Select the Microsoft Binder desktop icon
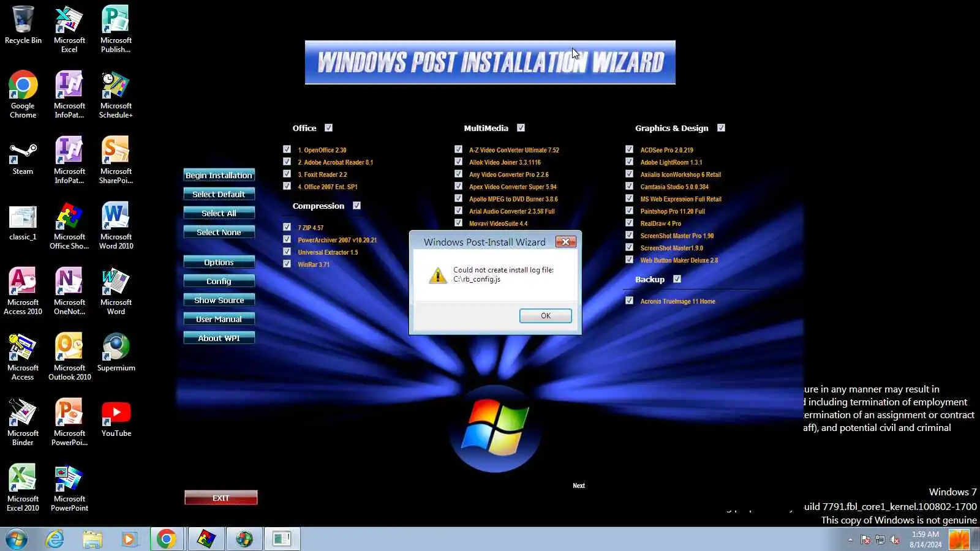This screenshot has width=980, height=551. click(x=23, y=422)
